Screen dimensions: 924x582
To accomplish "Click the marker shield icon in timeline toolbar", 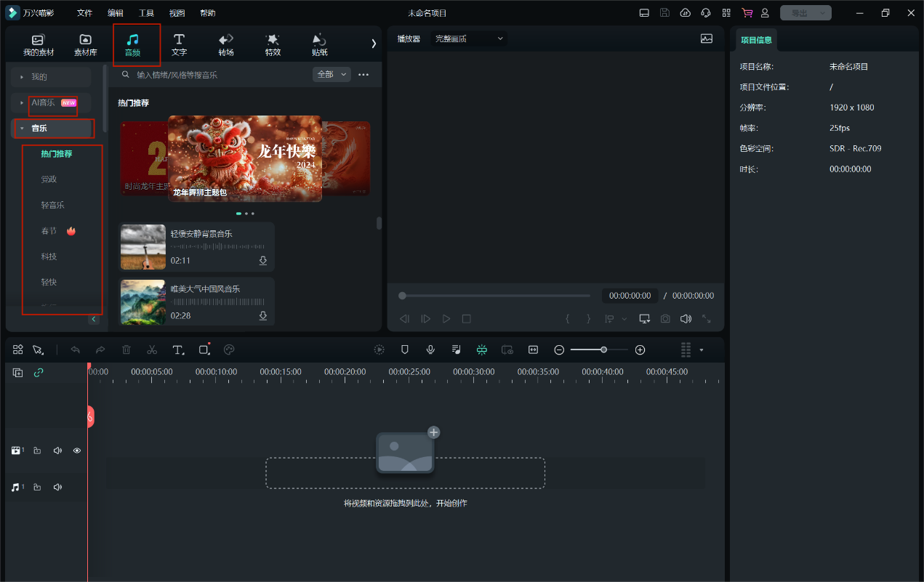I will point(405,349).
